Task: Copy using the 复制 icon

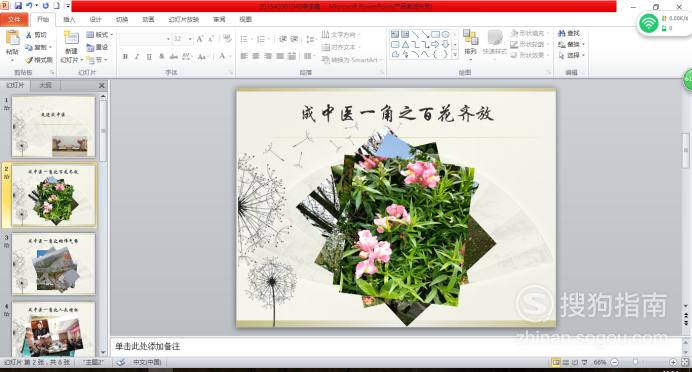Action: coord(29,47)
